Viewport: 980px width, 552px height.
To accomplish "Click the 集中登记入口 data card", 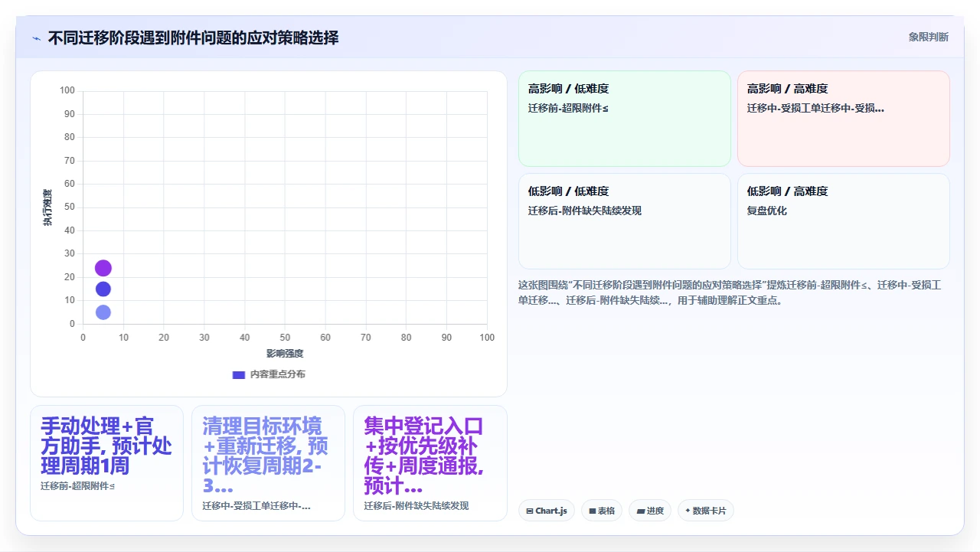I will click(430, 463).
